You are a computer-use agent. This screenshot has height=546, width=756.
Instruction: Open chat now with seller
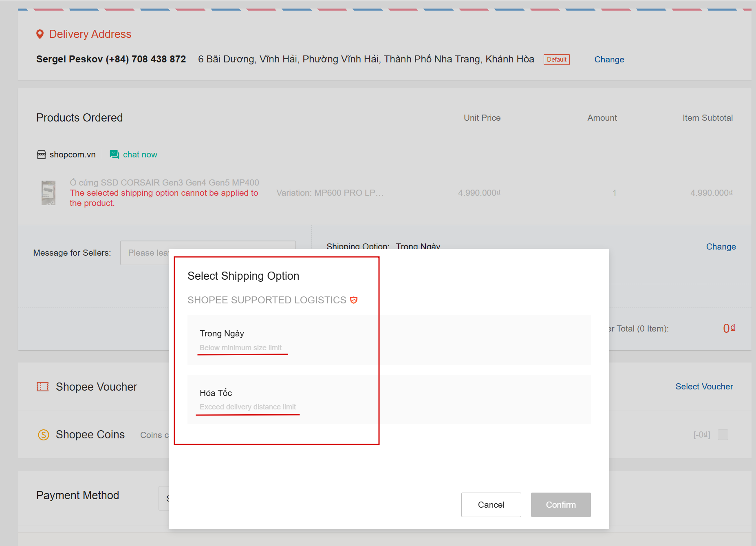140,155
